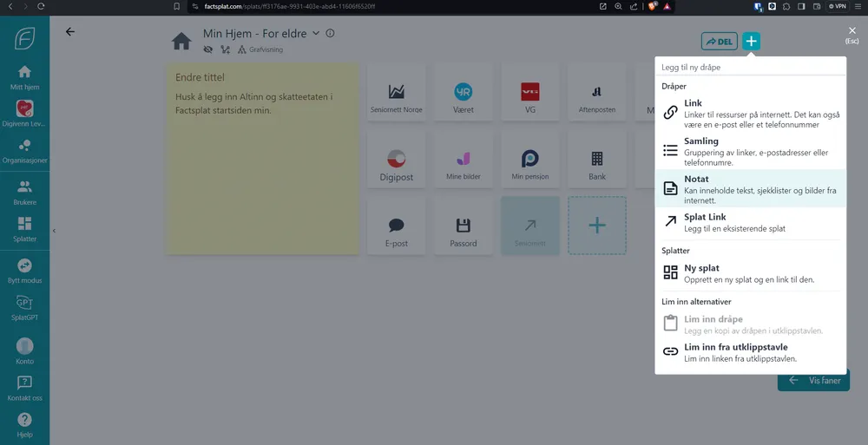Open the Splatter section in sidebar

(x=24, y=229)
